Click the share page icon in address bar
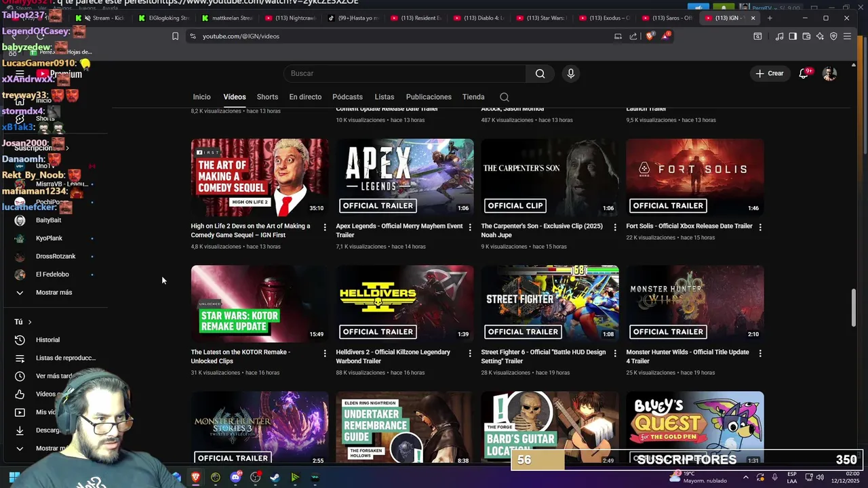The image size is (868, 488). [633, 36]
